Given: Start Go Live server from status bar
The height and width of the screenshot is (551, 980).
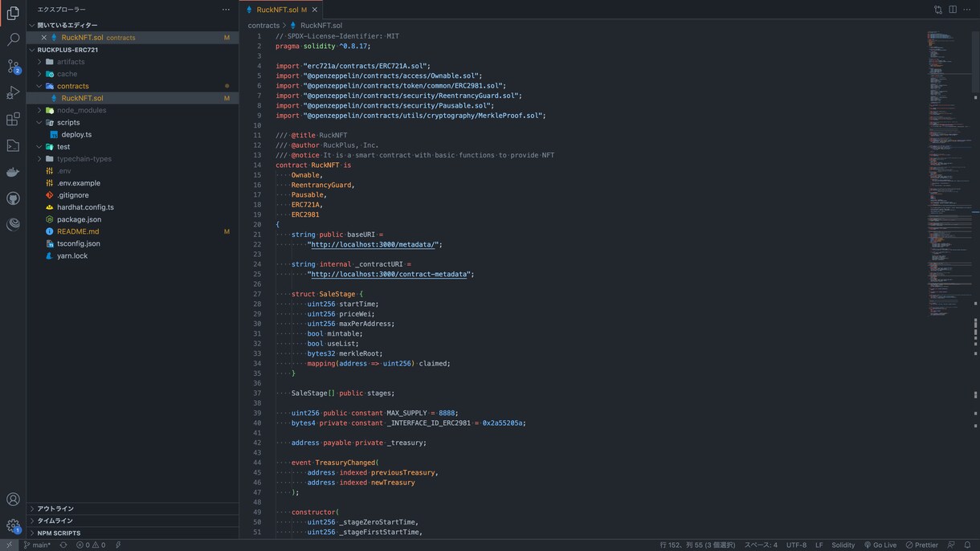Looking at the screenshot, I should pyautogui.click(x=880, y=545).
